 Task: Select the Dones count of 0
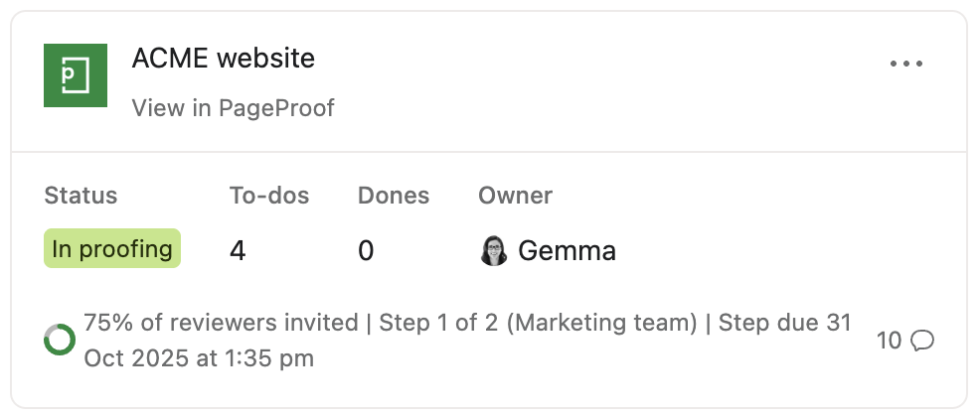pyautogui.click(x=366, y=251)
